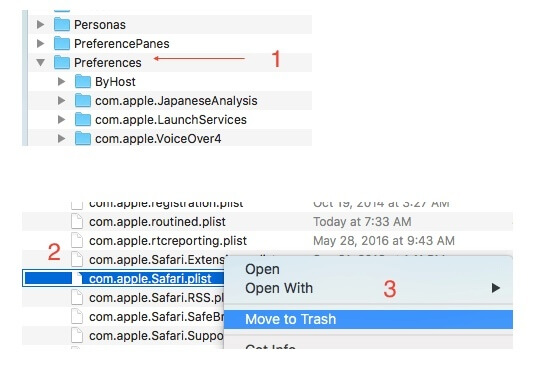The image size is (536, 365).
Task: Select the com.apple.VoiceOver4 folder name
Action: [x=158, y=138]
